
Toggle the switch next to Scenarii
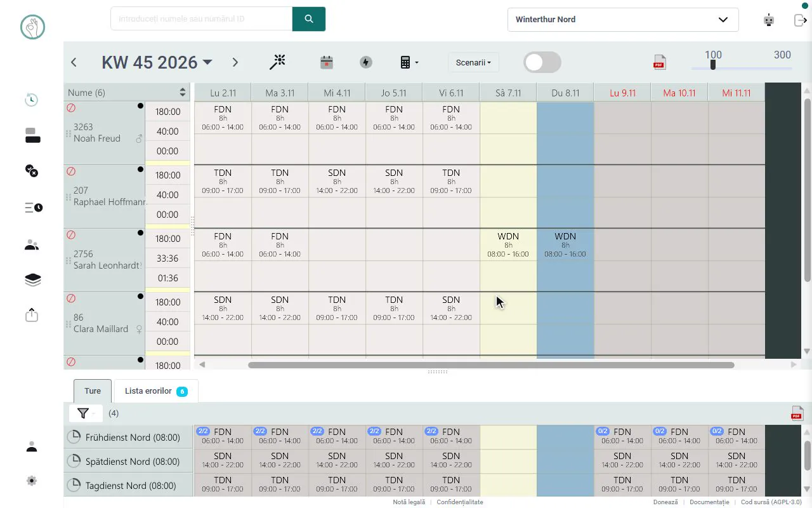click(x=542, y=62)
